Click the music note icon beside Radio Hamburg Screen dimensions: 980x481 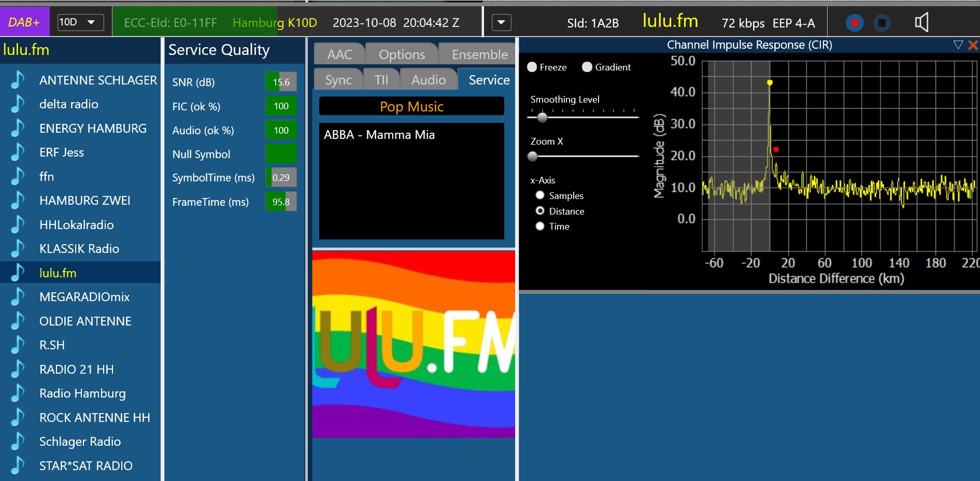18,393
